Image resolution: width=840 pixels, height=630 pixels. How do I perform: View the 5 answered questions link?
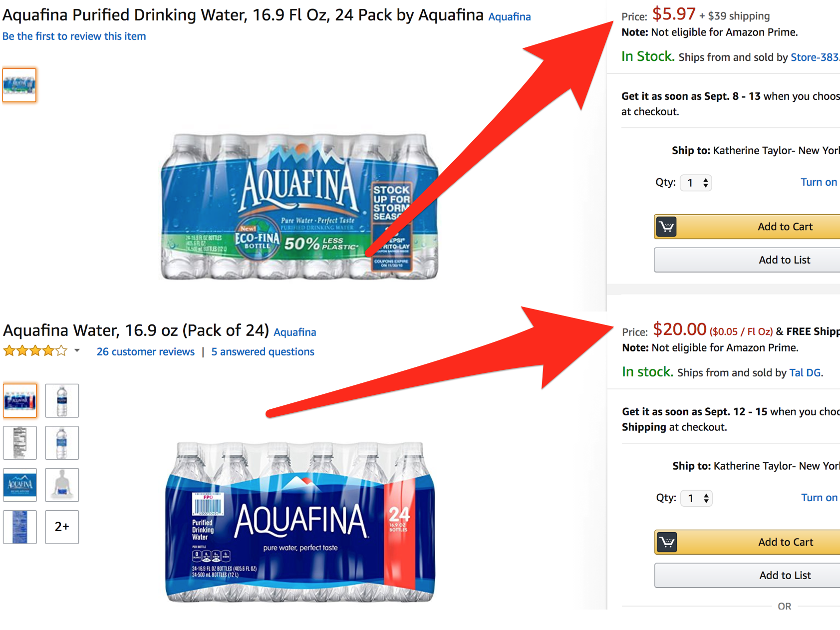(x=263, y=352)
